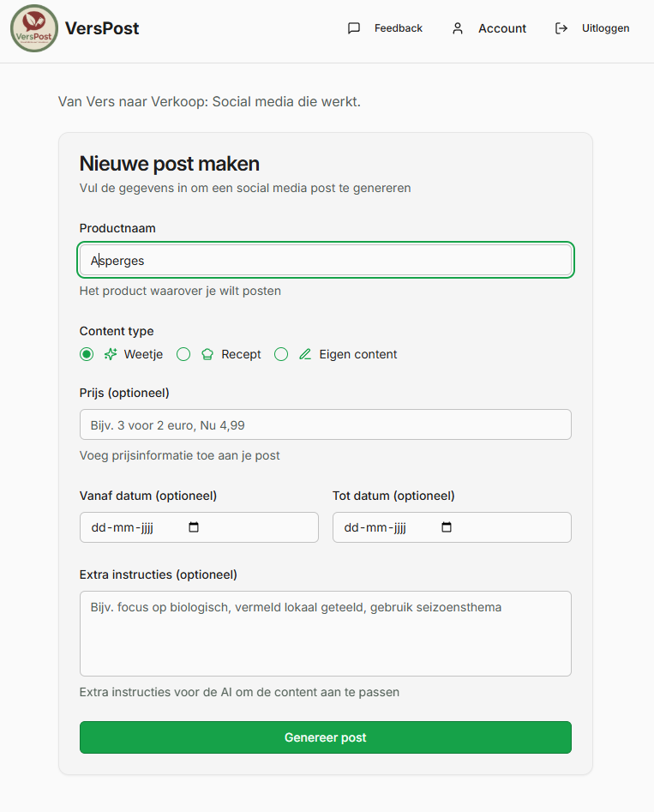The height and width of the screenshot is (812, 654).
Task: Click the VersPost logo image
Action: pyautogui.click(x=34, y=28)
